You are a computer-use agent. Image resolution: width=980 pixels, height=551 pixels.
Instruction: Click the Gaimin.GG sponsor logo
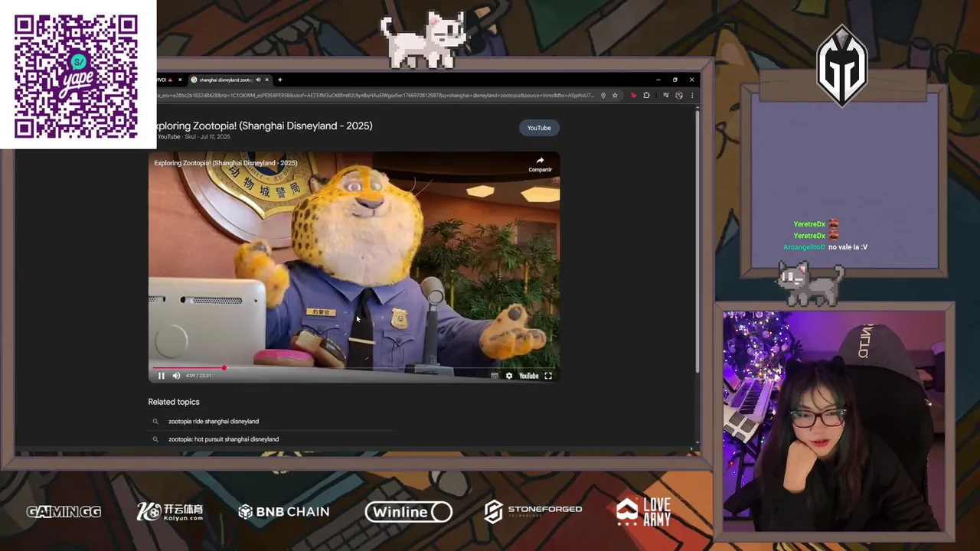(x=64, y=512)
